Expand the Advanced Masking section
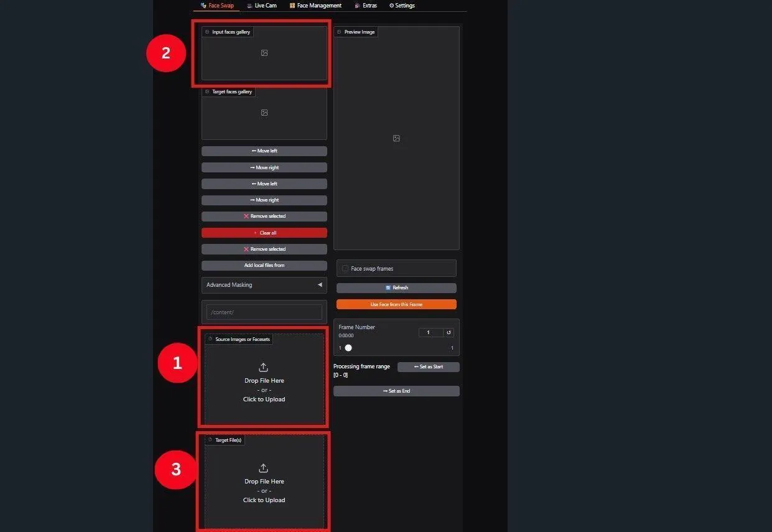The height and width of the screenshot is (532, 772). pyautogui.click(x=264, y=285)
